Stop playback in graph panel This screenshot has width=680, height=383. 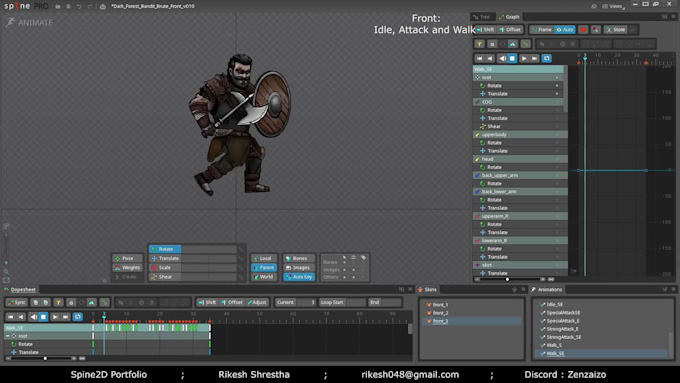pyautogui.click(x=512, y=58)
